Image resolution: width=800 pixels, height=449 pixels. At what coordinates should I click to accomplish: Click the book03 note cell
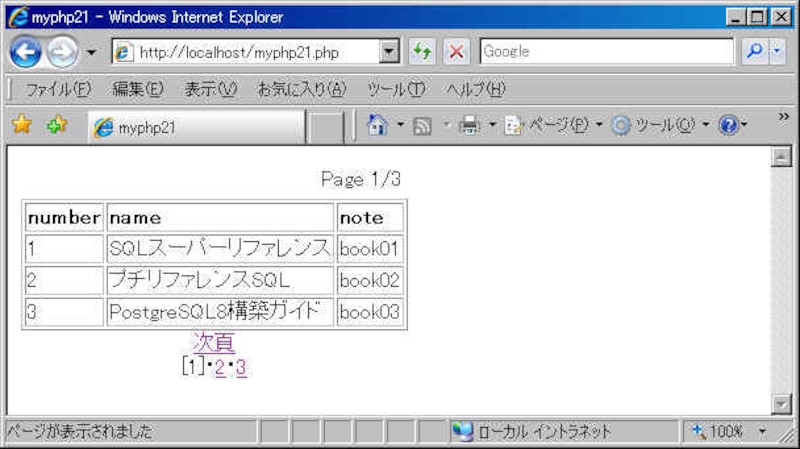370,311
